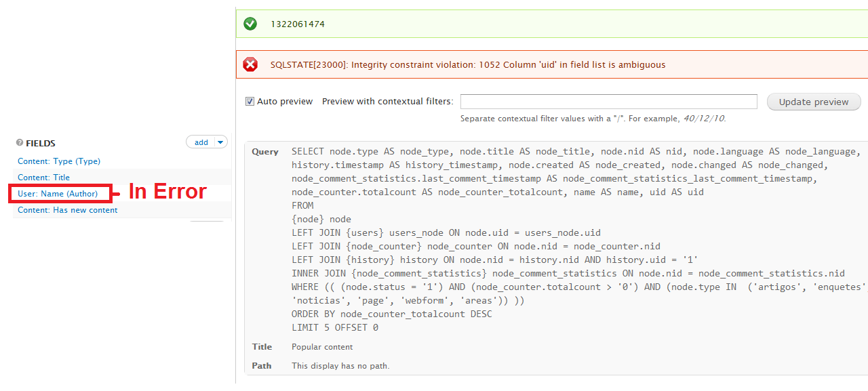The height and width of the screenshot is (391, 868).
Task: Open the Content: Has new content field
Action: [x=67, y=209]
